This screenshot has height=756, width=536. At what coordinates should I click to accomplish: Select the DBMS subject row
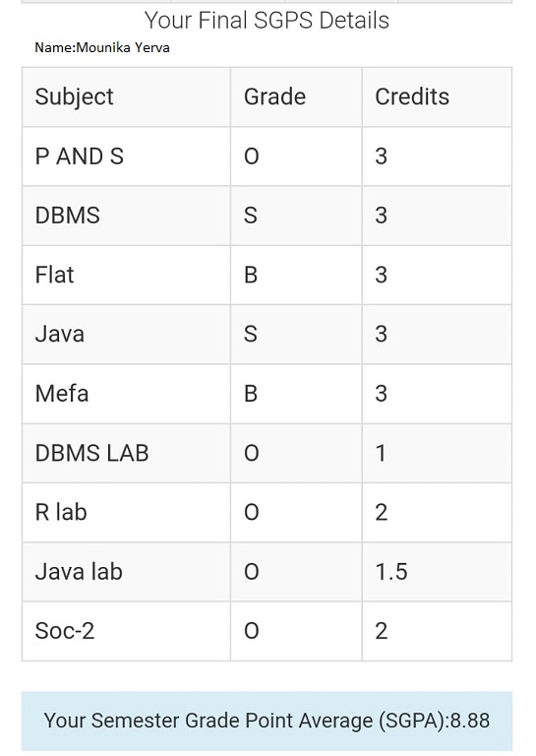(x=267, y=216)
